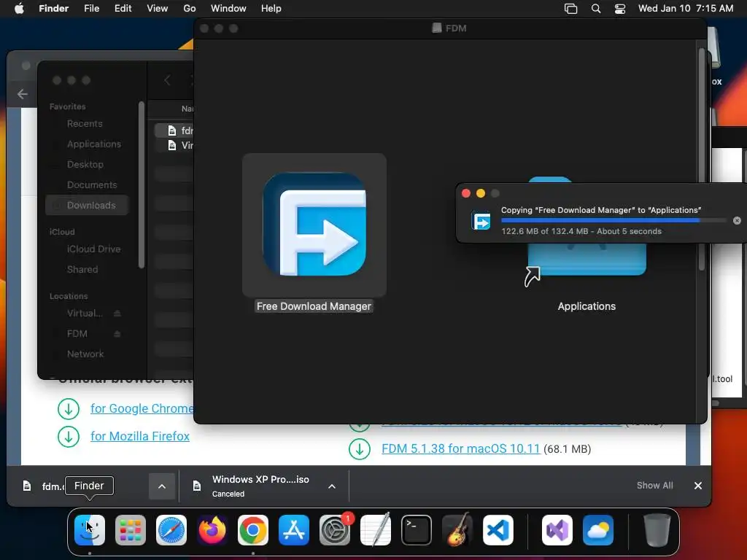Screen dimensions: 747x560
Task: Click the Stage Manager menu bar icon
Action: pos(570,9)
